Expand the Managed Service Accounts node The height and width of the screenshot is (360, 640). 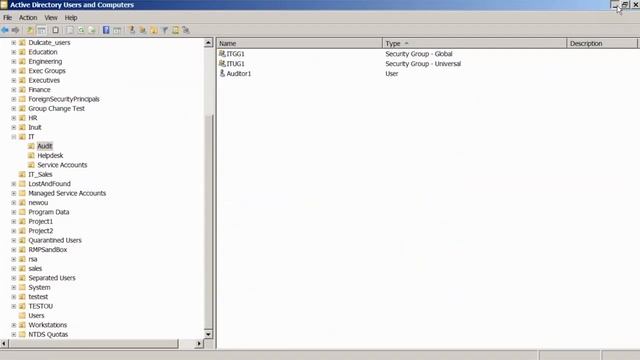pyautogui.click(x=14, y=193)
